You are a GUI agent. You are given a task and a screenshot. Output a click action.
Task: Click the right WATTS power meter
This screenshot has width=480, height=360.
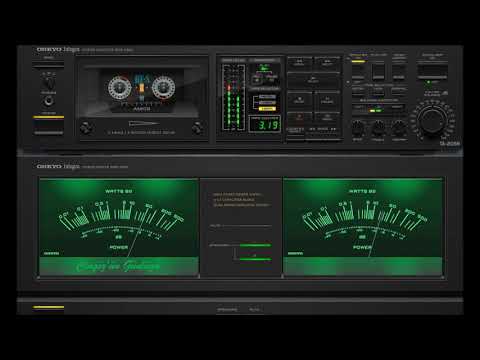click(x=363, y=227)
